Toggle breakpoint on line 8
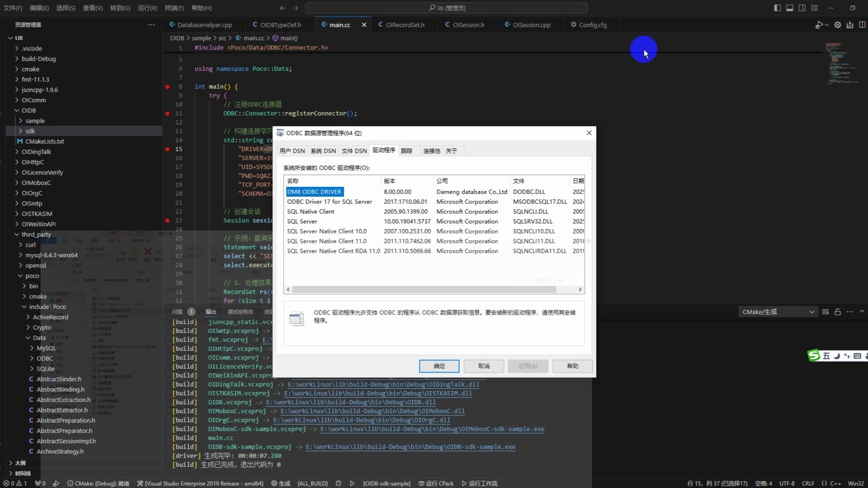The image size is (868, 488). click(x=168, y=87)
